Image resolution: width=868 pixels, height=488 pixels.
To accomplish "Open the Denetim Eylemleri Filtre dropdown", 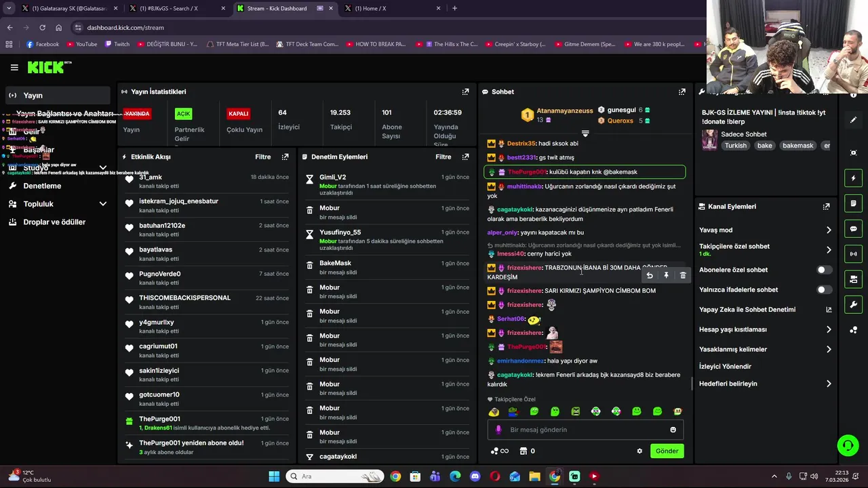I will click(x=443, y=157).
